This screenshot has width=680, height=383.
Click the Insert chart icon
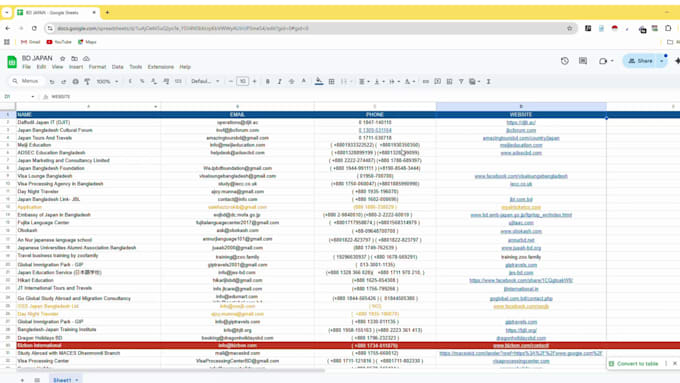449,82
